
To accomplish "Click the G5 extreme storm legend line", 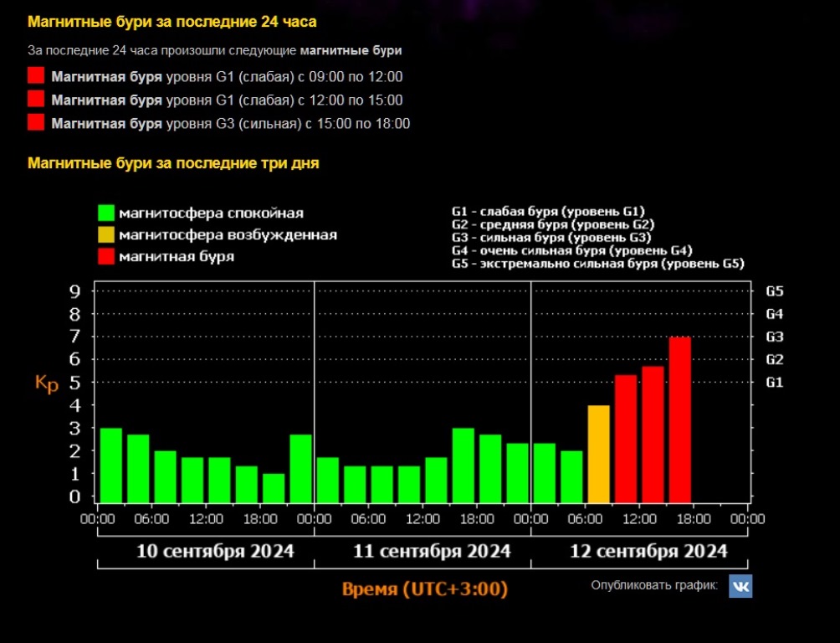I will pos(597,264).
